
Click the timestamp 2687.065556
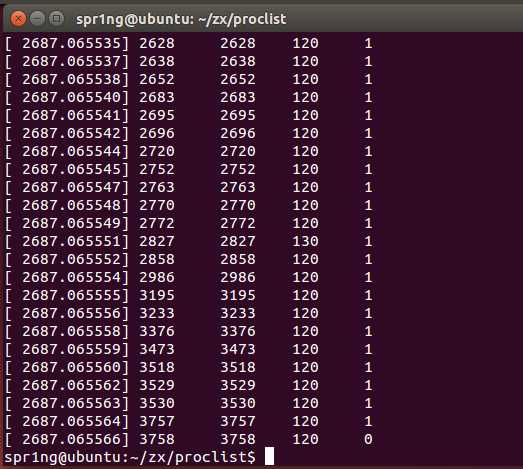point(71,314)
